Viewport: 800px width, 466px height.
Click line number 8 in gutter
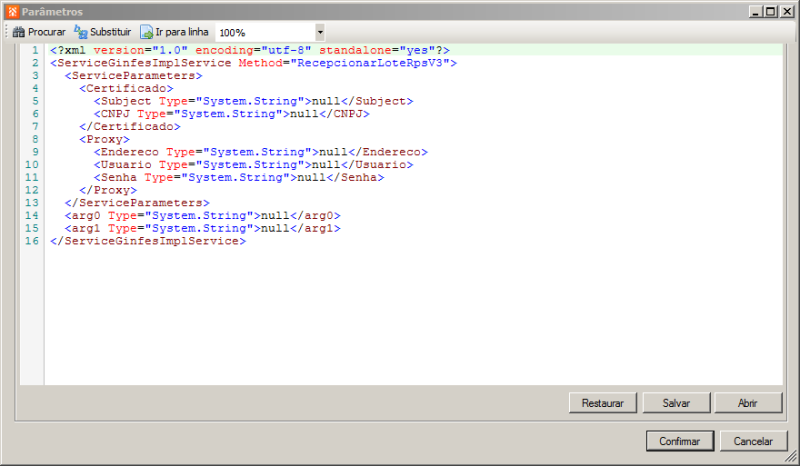pyautogui.click(x=35, y=139)
